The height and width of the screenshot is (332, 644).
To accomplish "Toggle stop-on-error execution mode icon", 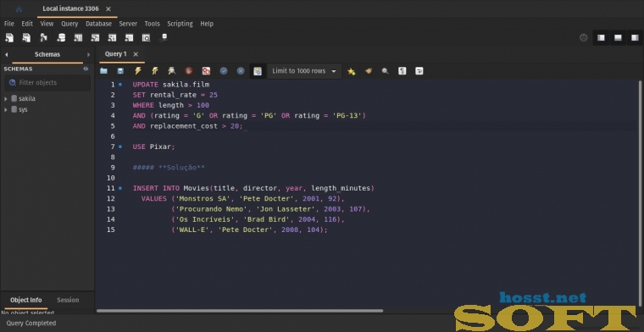I will (206, 71).
